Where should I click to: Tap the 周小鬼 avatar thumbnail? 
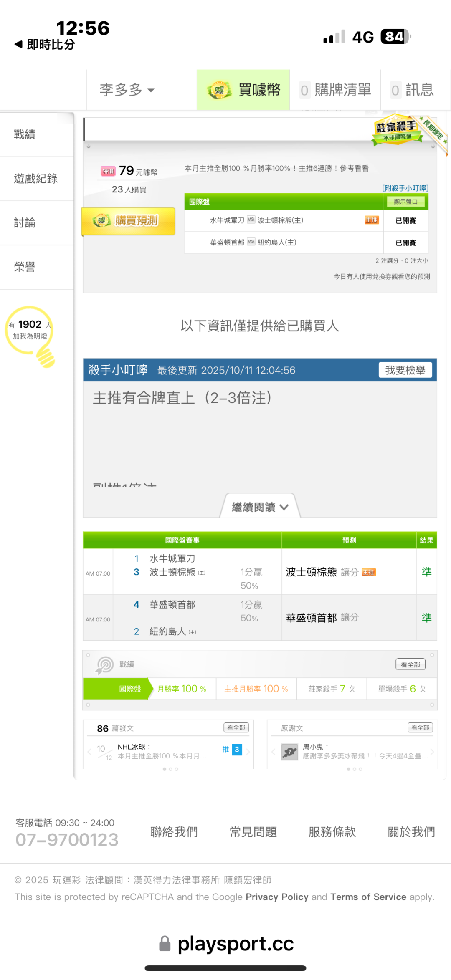289,752
